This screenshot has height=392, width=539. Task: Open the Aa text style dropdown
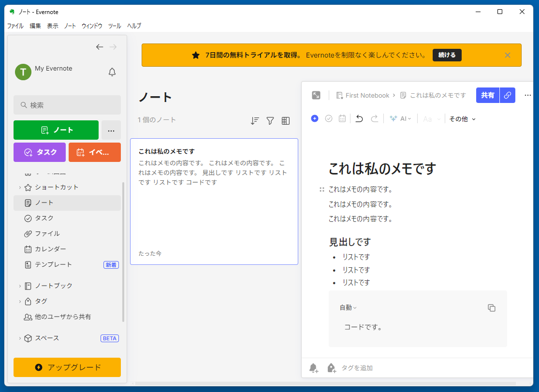tap(431, 119)
